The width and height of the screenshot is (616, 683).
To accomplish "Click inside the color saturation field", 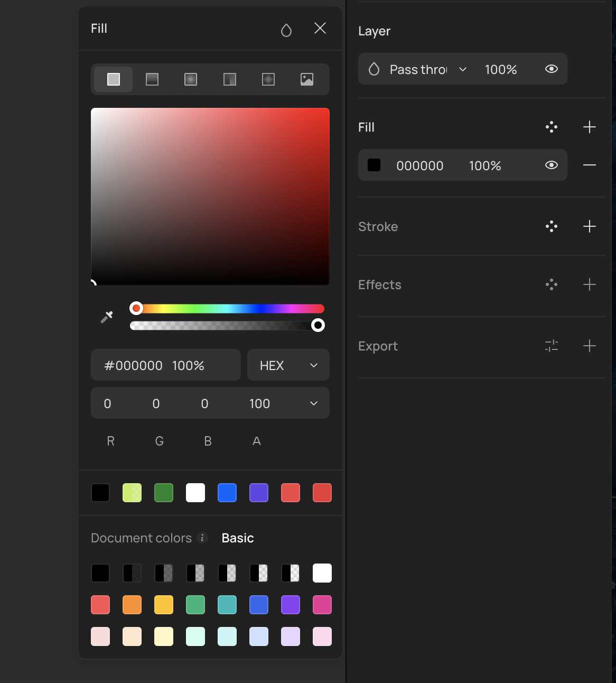I will 210,197.
